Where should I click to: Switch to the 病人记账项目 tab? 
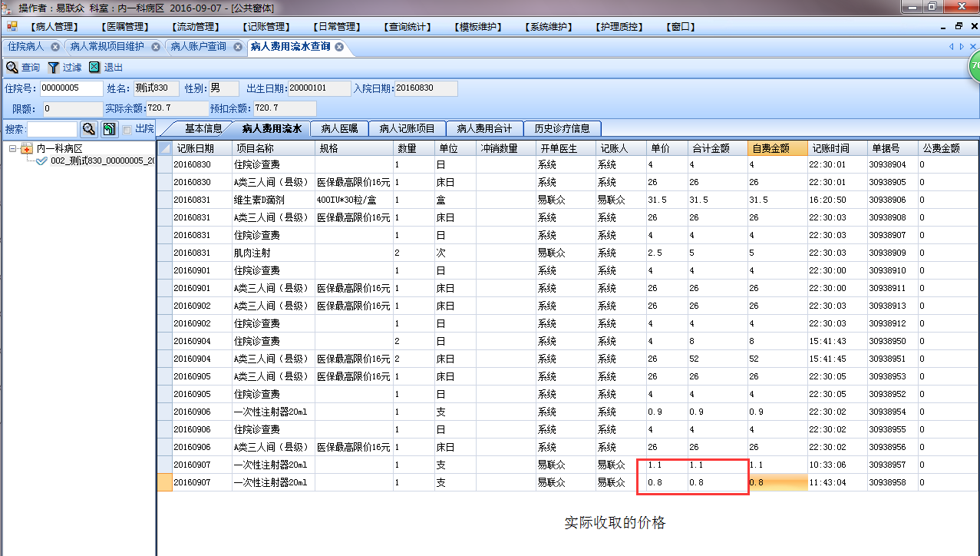tap(407, 128)
